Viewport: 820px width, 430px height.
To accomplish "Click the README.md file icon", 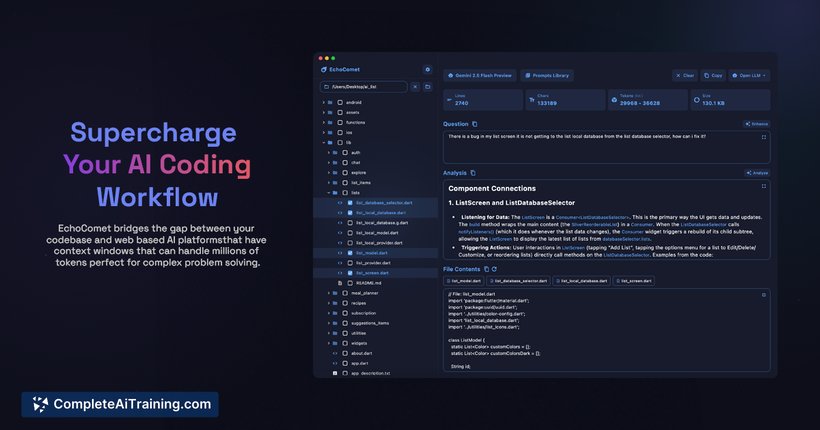I will (340, 283).
